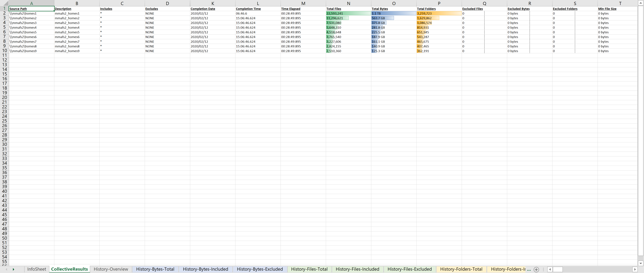644x273 pixels.
Task: Open History-Files-Included sheet tab
Action: (x=357, y=269)
